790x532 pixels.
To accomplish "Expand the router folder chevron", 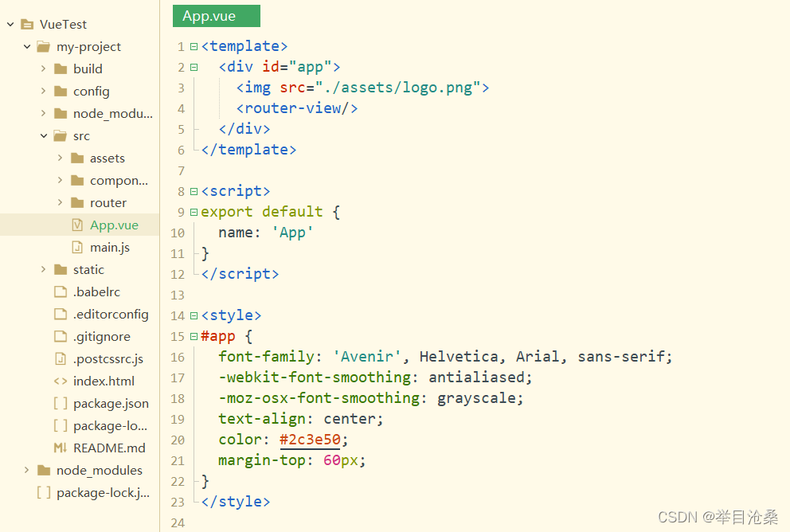I will [60, 202].
